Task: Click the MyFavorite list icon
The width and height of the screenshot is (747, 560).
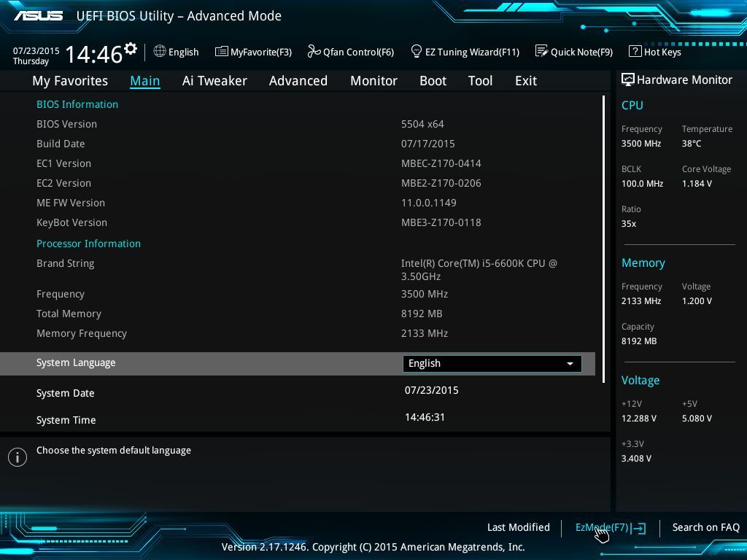Action: click(x=222, y=52)
